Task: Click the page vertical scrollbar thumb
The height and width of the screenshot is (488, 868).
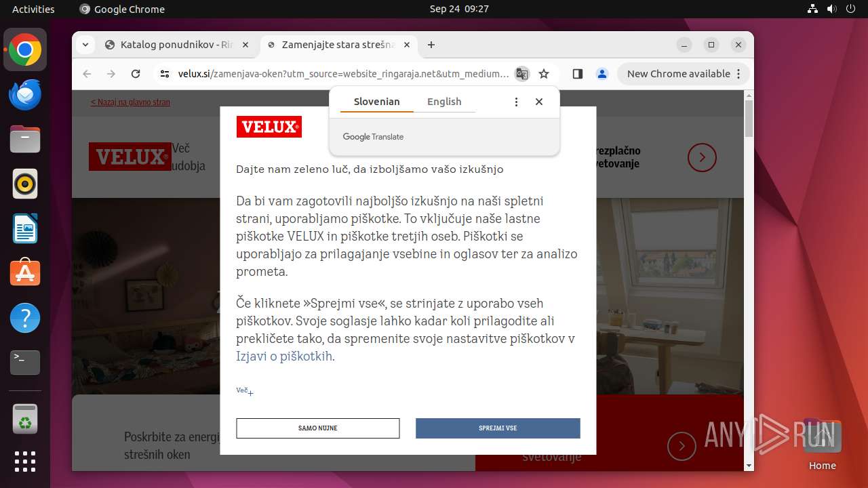Action: click(x=749, y=119)
